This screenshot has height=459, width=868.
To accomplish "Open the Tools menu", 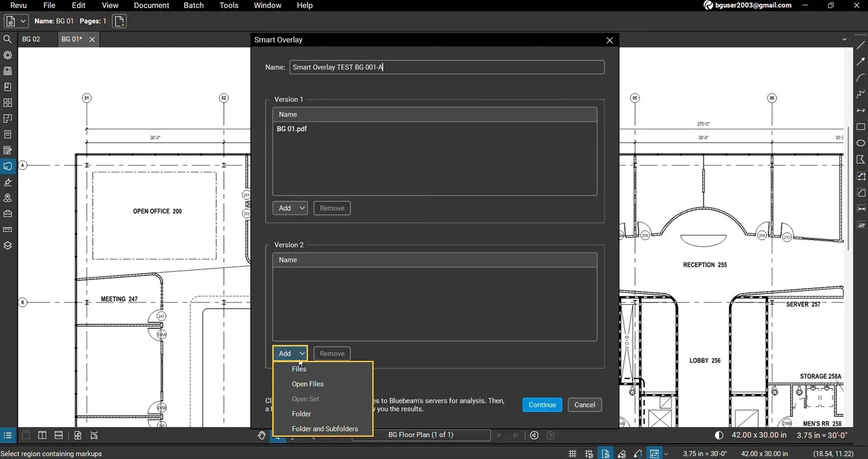I will [x=229, y=5].
